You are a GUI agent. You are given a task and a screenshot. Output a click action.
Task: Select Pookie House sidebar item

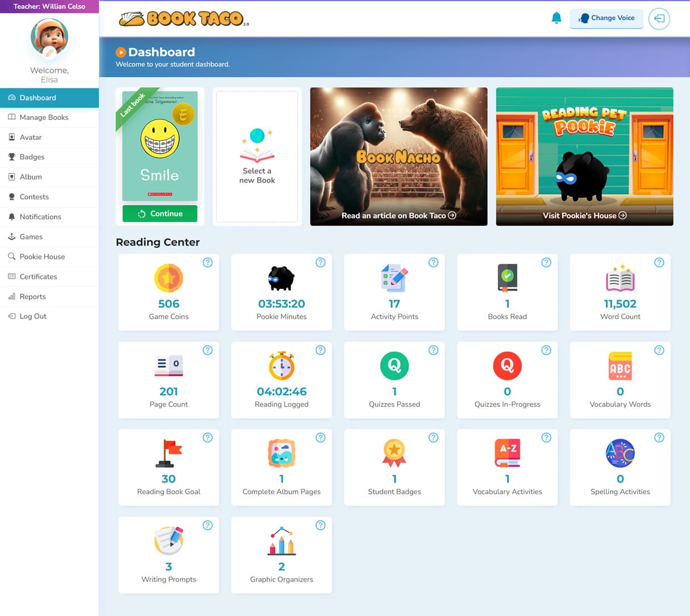[x=42, y=257]
